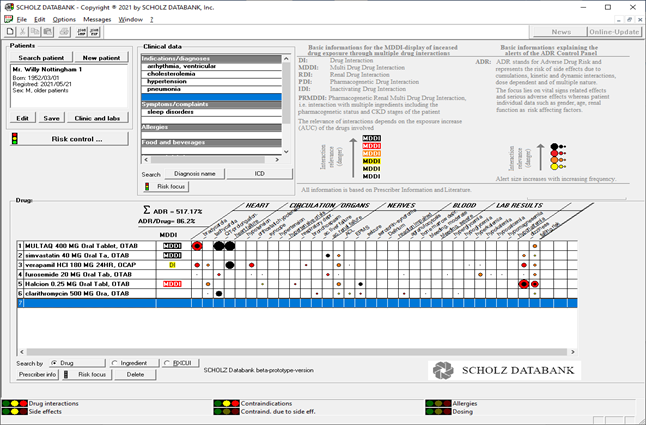Open the File menu
Screen dimensions: 646x425
tap(21, 19)
